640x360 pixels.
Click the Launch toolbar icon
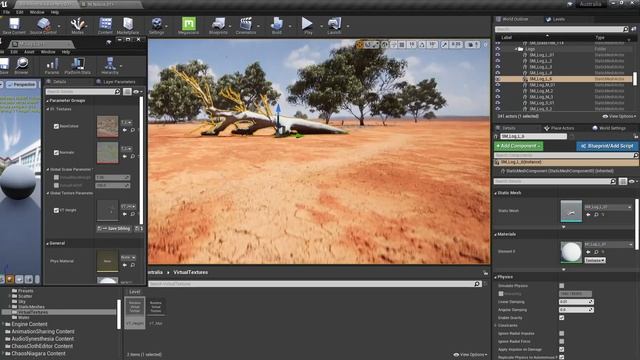click(x=334, y=25)
